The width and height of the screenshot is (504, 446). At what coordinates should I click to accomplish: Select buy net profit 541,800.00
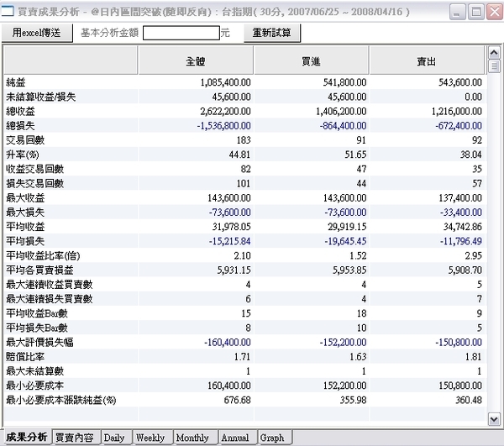[x=345, y=82]
